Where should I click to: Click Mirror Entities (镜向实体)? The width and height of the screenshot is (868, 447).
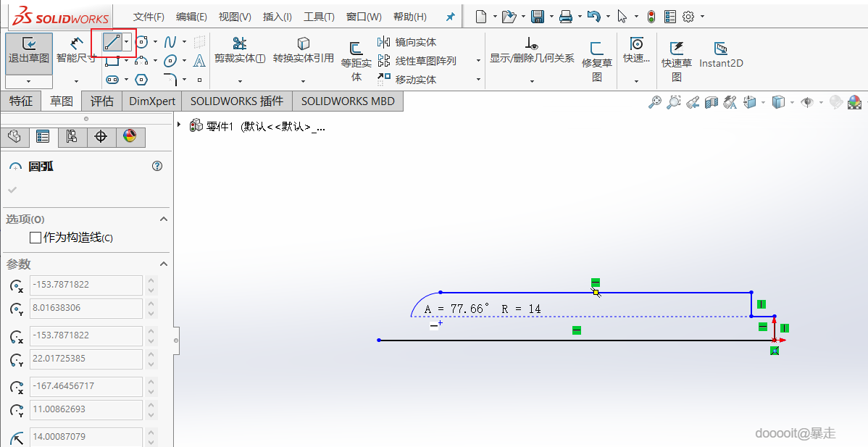407,42
